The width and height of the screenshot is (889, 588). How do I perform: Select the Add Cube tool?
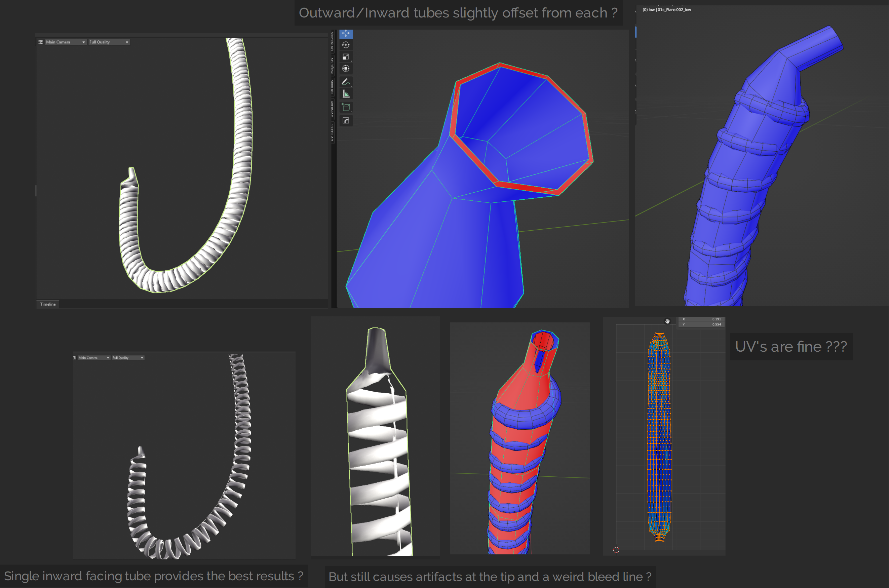pos(346,107)
